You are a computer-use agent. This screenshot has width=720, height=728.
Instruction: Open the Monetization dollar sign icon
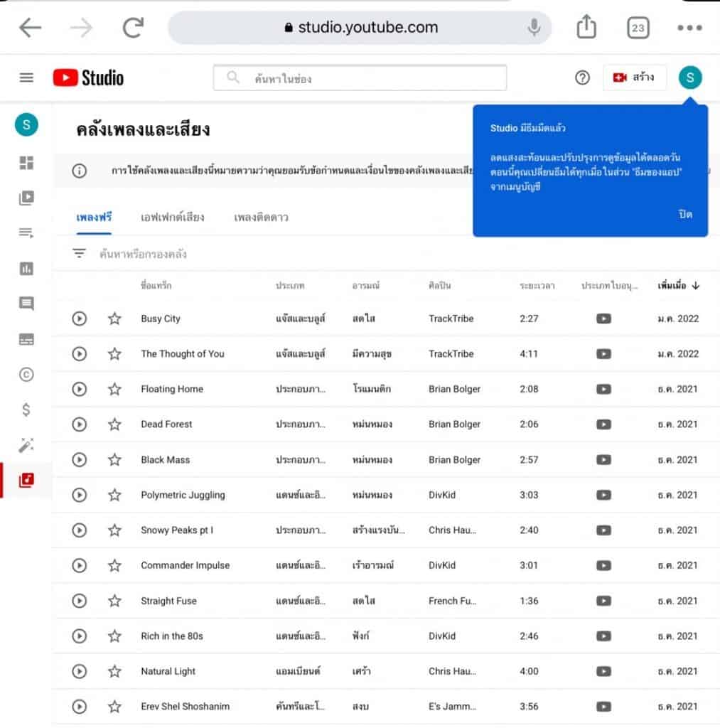(x=26, y=409)
